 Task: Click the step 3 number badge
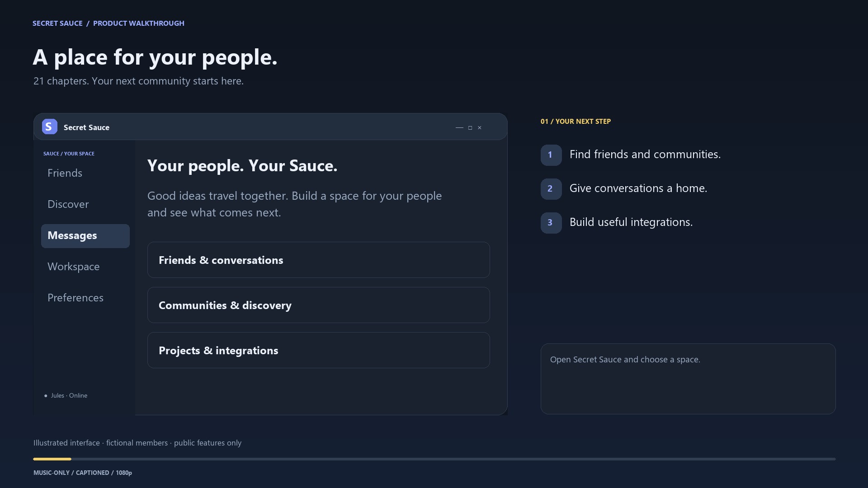[551, 223]
